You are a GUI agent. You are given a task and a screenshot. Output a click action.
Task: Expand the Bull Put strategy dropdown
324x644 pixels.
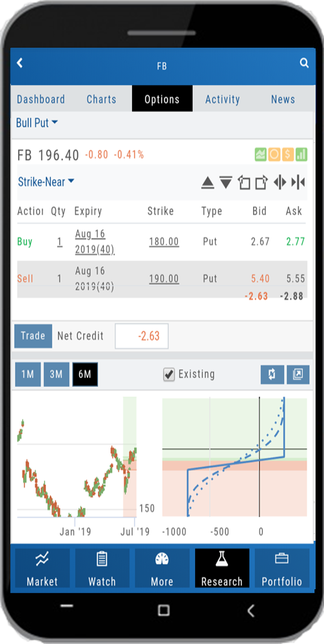37,123
